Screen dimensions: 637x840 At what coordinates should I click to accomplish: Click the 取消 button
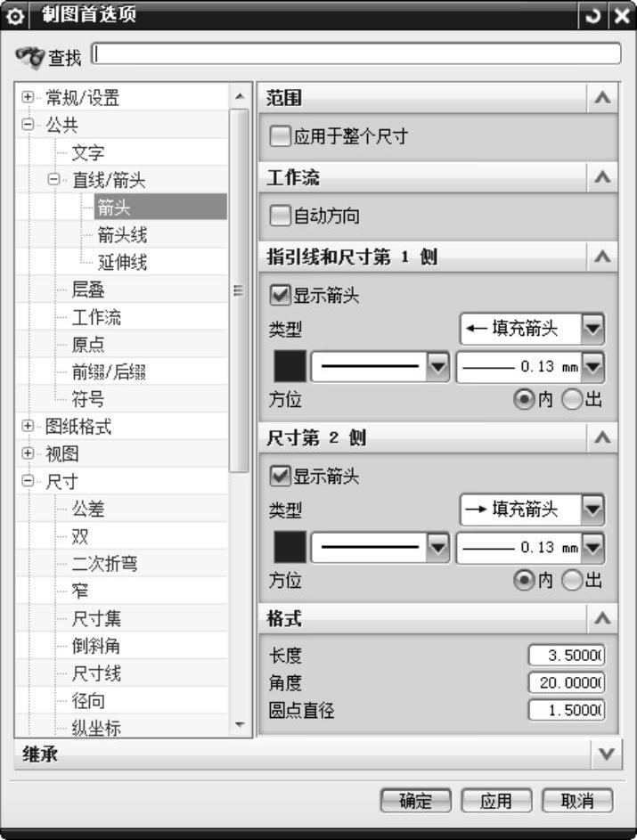[577, 801]
